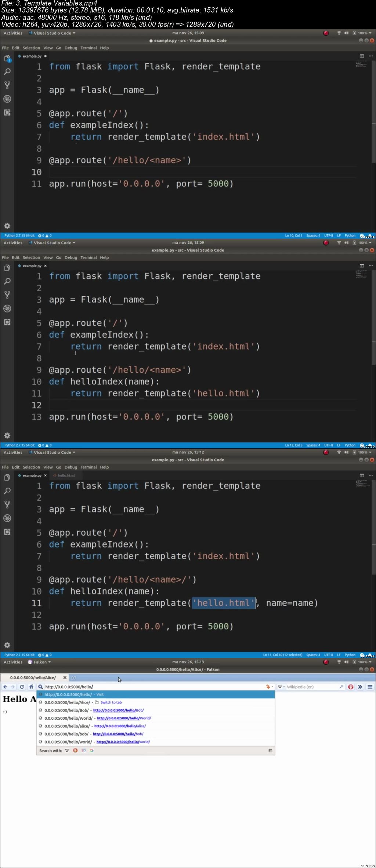Open Extensions icon in Ln 10, Col 1 frame
Viewport: 376px width, 868px height.
pos(7,112)
